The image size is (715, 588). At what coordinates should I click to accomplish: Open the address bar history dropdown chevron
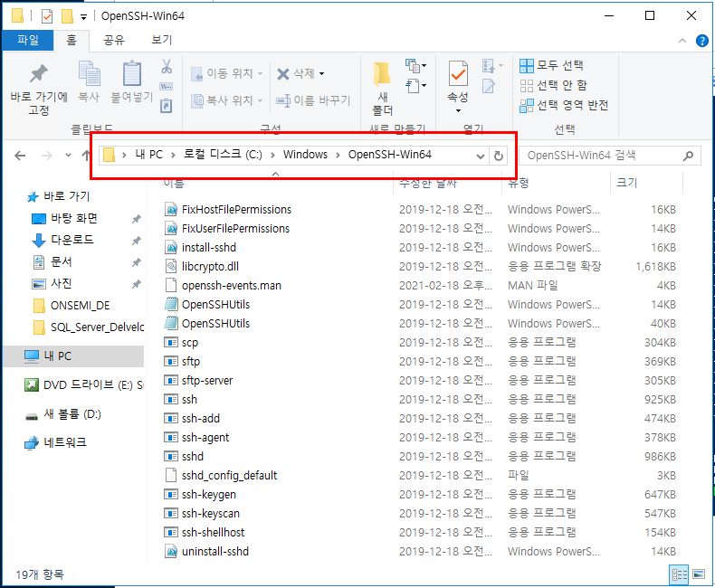pos(481,156)
